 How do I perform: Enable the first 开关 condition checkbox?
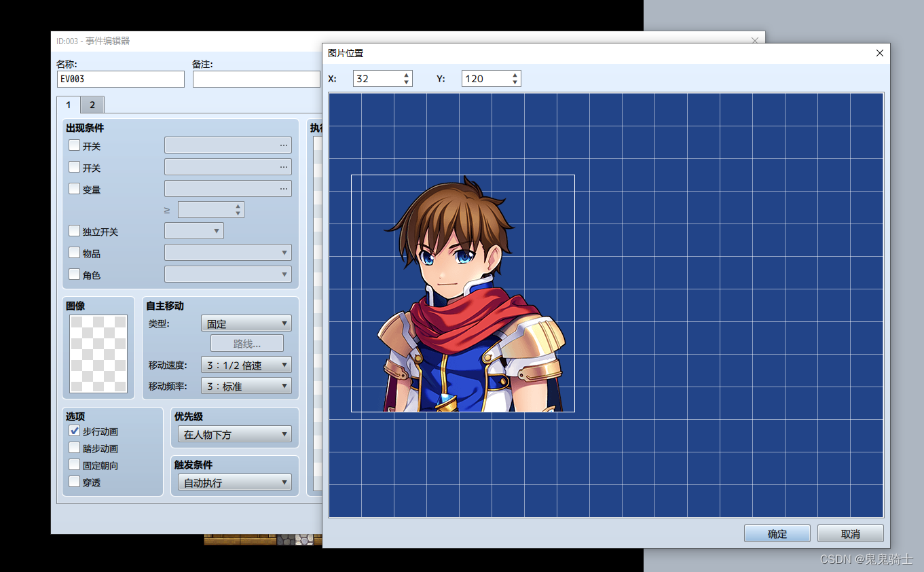pyautogui.click(x=75, y=145)
